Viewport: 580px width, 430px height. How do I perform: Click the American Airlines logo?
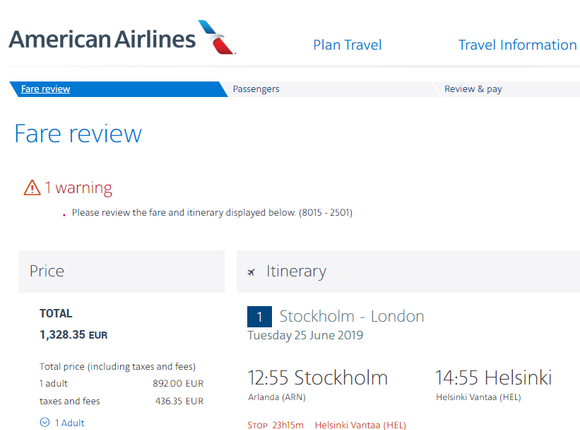pyautogui.click(x=122, y=38)
